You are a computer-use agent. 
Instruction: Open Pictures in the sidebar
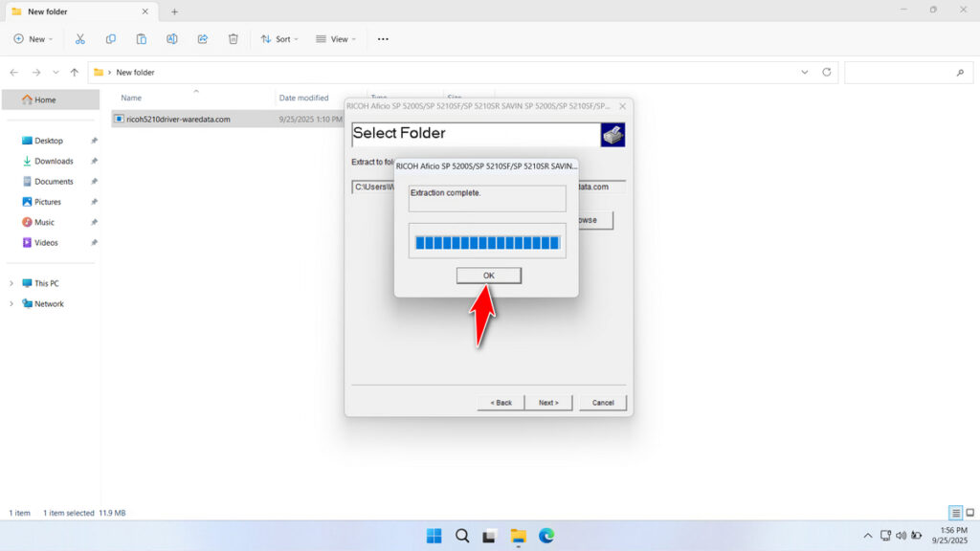(x=48, y=202)
